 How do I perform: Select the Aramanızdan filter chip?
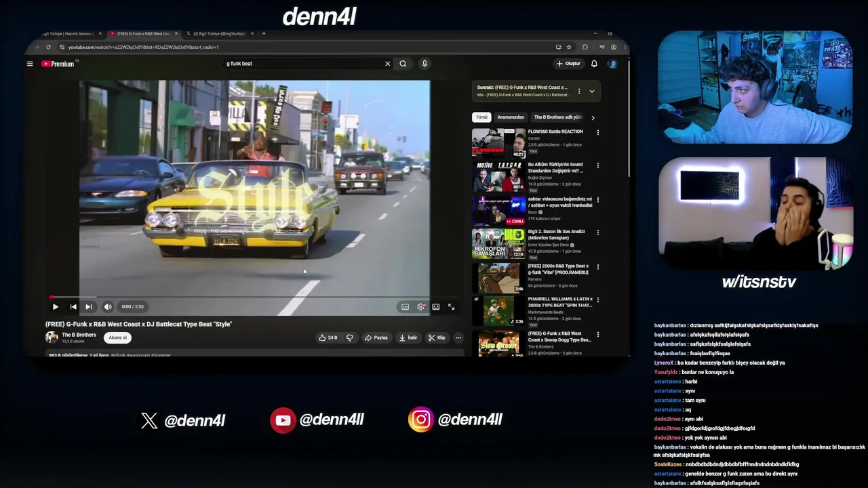(511, 117)
